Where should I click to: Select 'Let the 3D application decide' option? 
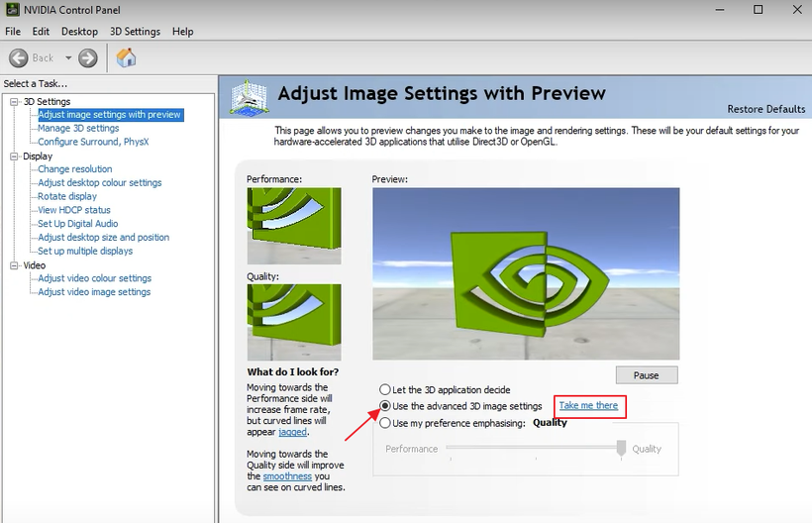tap(385, 390)
